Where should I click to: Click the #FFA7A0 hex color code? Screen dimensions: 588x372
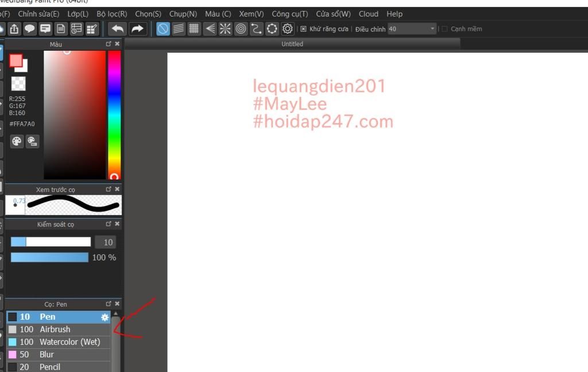click(22, 124)
